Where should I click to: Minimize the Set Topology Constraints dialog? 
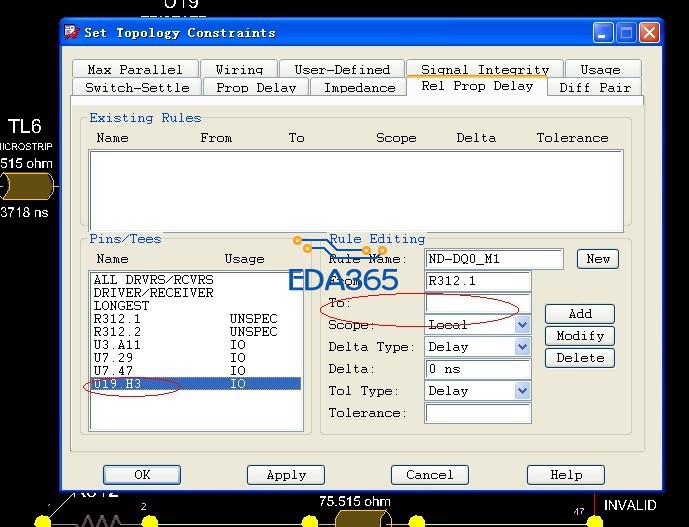click(602, 33)
